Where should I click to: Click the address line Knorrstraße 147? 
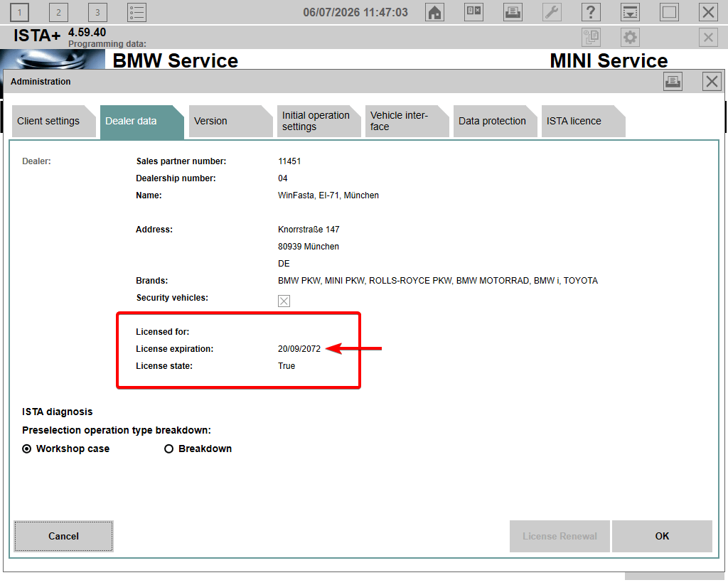tap(309, 230)
